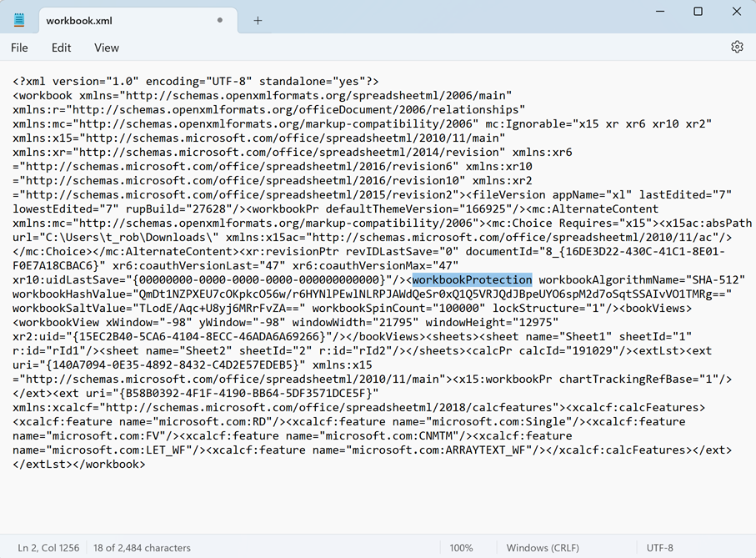
Task: Click the 18 of 2,484 characters count
Action: point(142,548)
